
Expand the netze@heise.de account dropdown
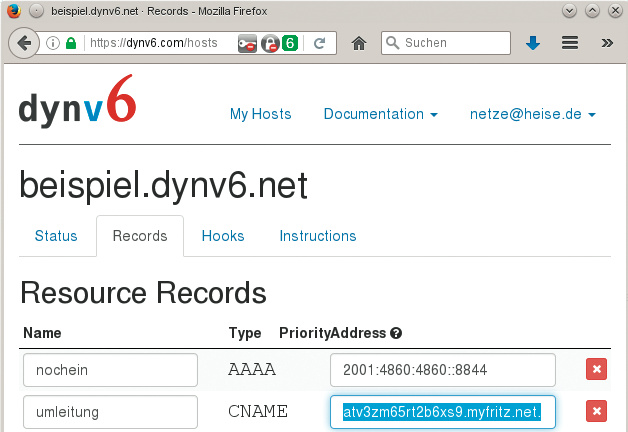(x=533, y=114)
